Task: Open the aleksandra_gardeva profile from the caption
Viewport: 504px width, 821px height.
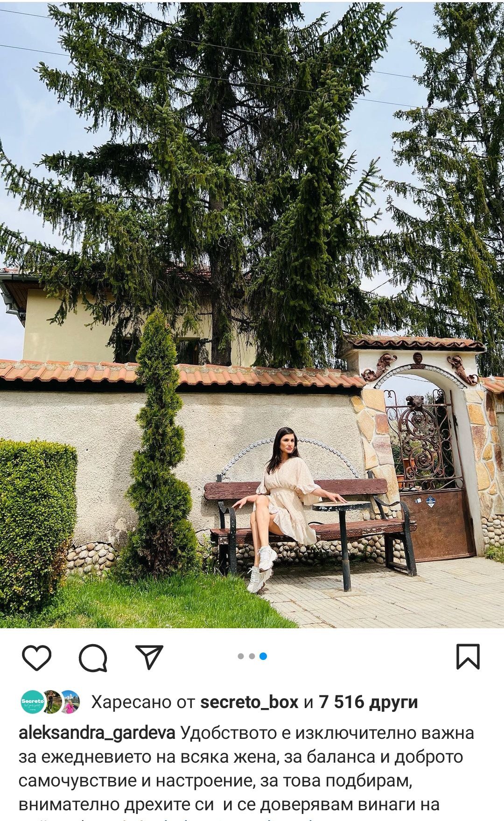Action: pyautogui.click(x=97, y=733)
